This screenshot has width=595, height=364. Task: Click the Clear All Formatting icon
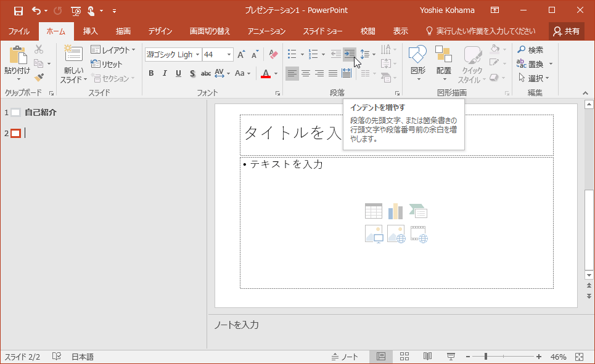[273, 54]
